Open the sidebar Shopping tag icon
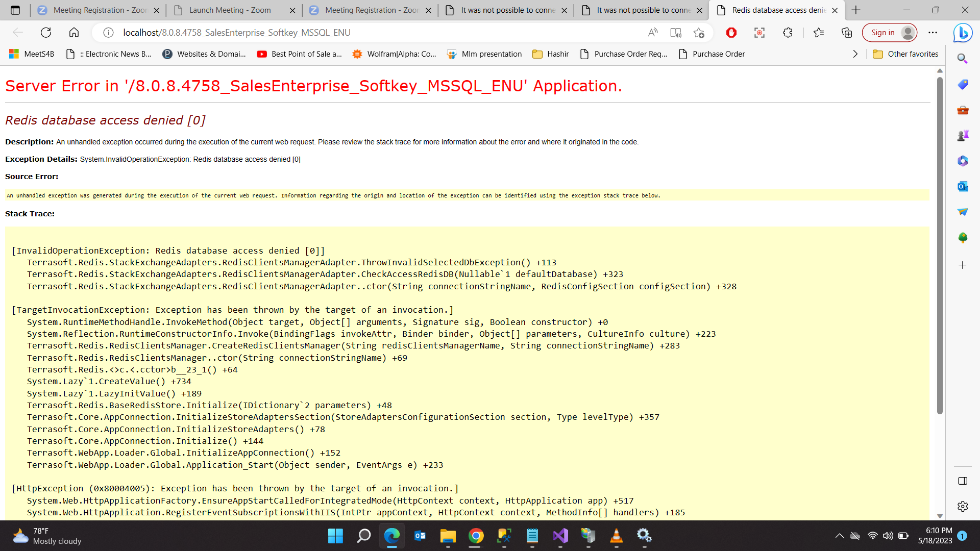The width and height of the screenshot is (980, 551). pyautogui.click(x=963, y=84)
